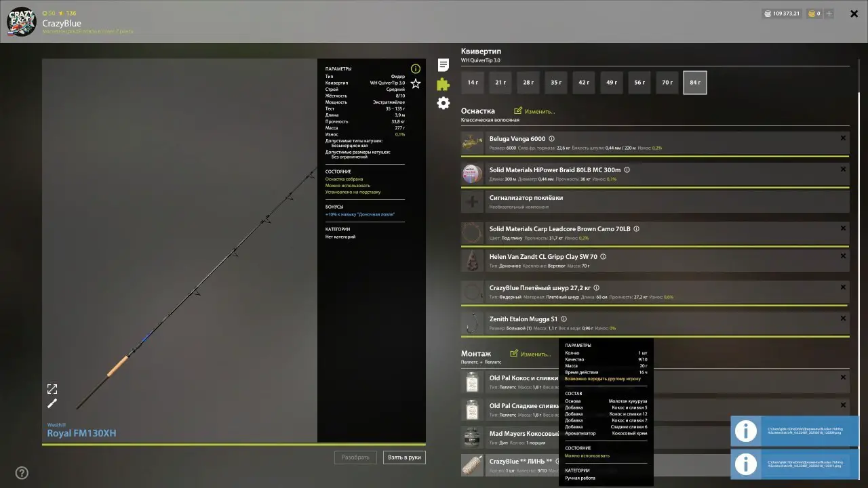Click the Zenith Mugga hook thumbnail
This screenshot has width=868, height=488.
tap(472, 323)
